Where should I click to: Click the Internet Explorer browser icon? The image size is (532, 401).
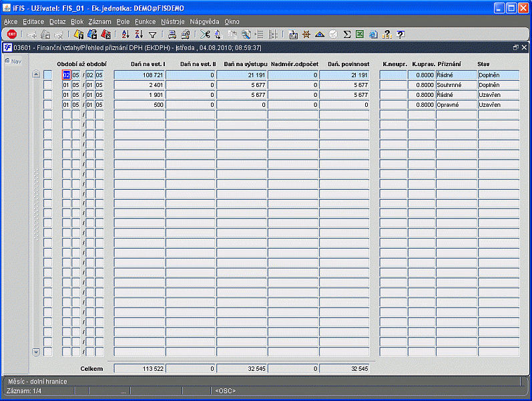click(373, 34)
